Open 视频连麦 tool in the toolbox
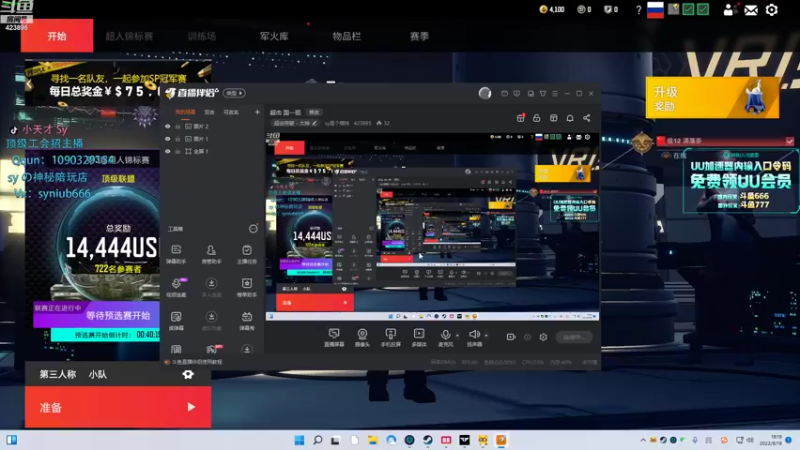Viewport: 800px width, 450px height. 176,287
